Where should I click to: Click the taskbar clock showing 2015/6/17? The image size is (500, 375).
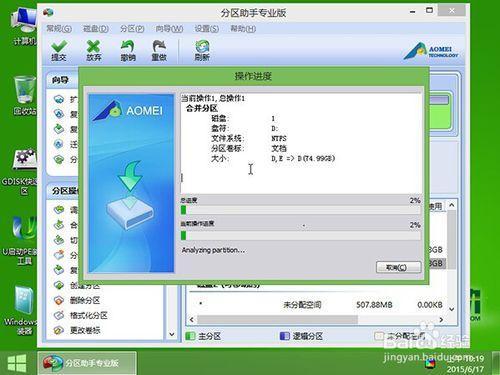coord(465,364)
